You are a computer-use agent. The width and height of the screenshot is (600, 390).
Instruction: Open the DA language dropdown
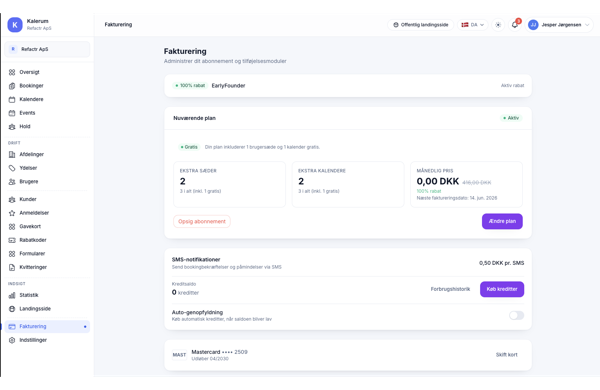(x=473, y=25)
